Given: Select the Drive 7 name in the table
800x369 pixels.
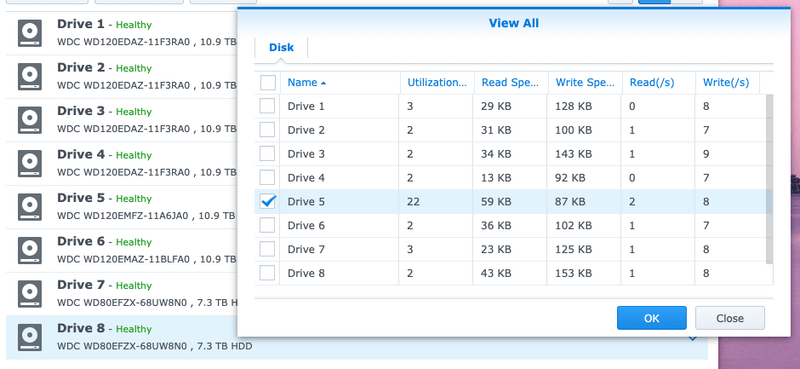Looking at the screenshot, I should 306,249.
